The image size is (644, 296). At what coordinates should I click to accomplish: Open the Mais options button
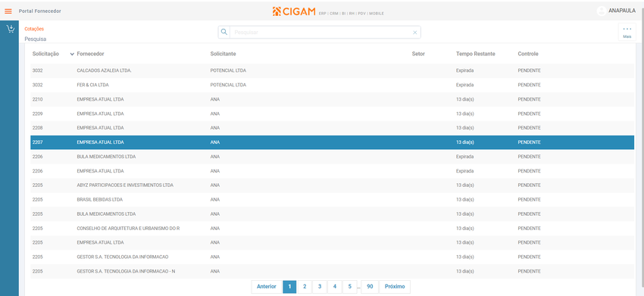click(x=627, y=32)
